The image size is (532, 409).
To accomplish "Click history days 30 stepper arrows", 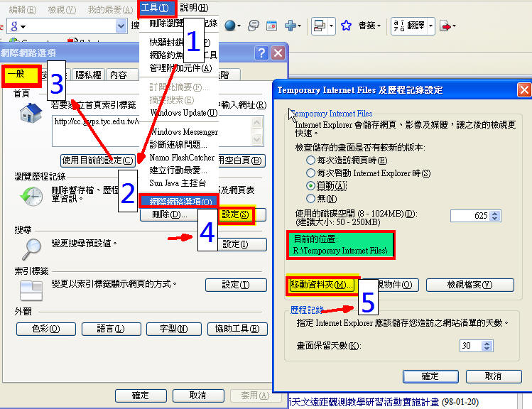I will 487,346.
